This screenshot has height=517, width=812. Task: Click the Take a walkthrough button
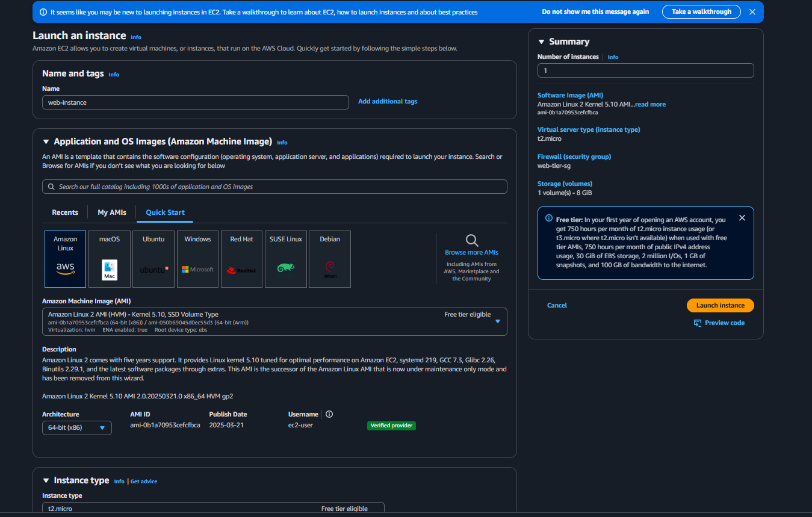(x=701, y=11)
